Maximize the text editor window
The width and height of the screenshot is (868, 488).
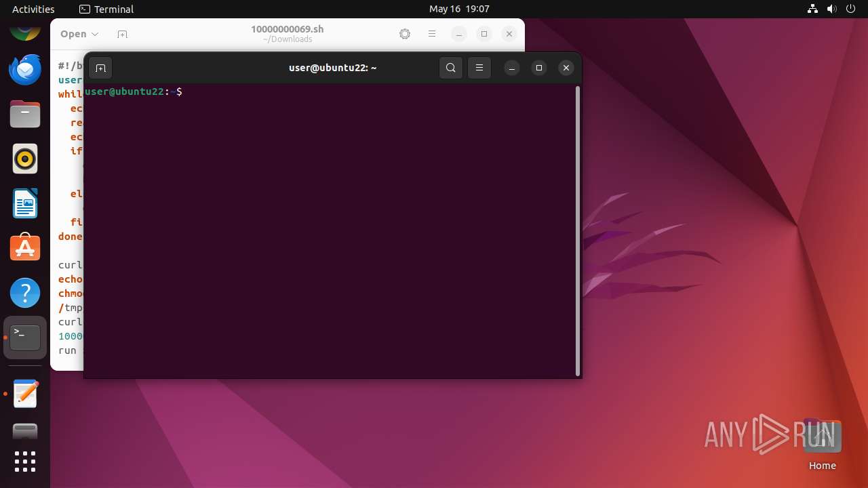[x=484, y=34]
